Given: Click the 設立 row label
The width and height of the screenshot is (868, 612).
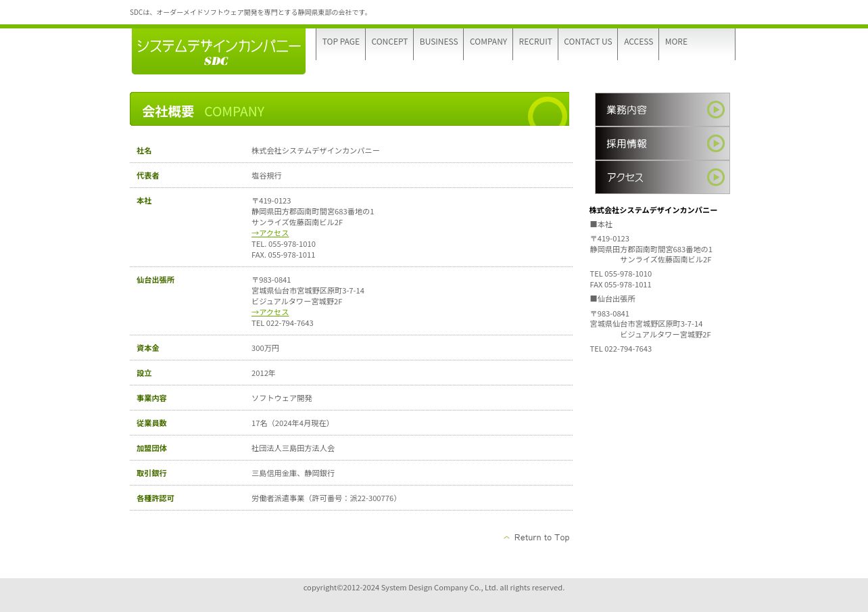Looking at the screenshot, I should [144, 373].
